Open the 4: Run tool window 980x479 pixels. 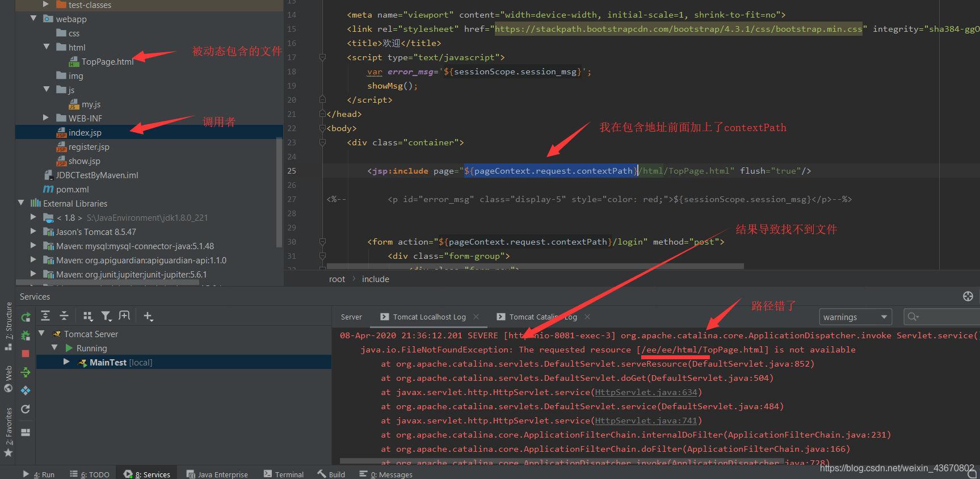pyautogui.click(x=39, y=474)
